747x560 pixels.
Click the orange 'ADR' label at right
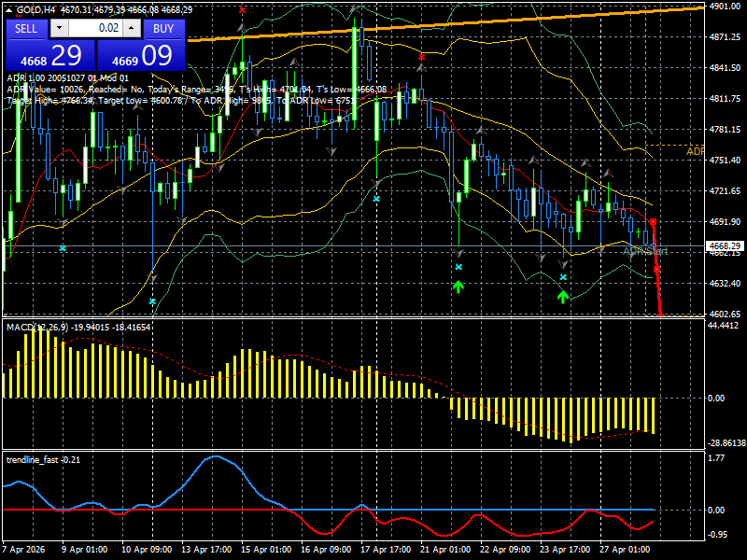tap(695, 151)
